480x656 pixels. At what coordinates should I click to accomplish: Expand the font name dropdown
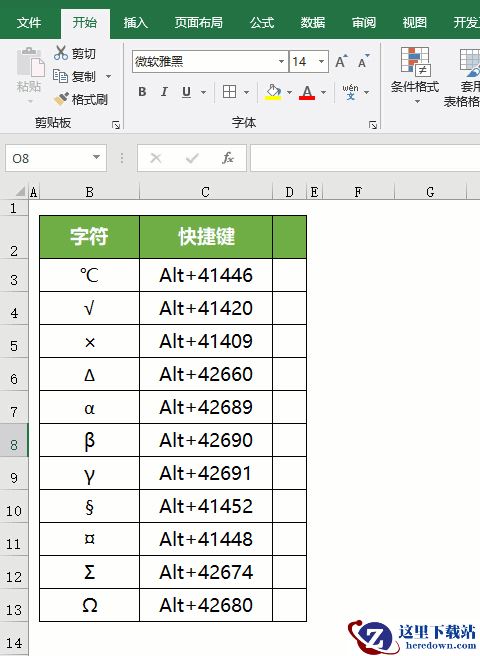coord(282,62)
